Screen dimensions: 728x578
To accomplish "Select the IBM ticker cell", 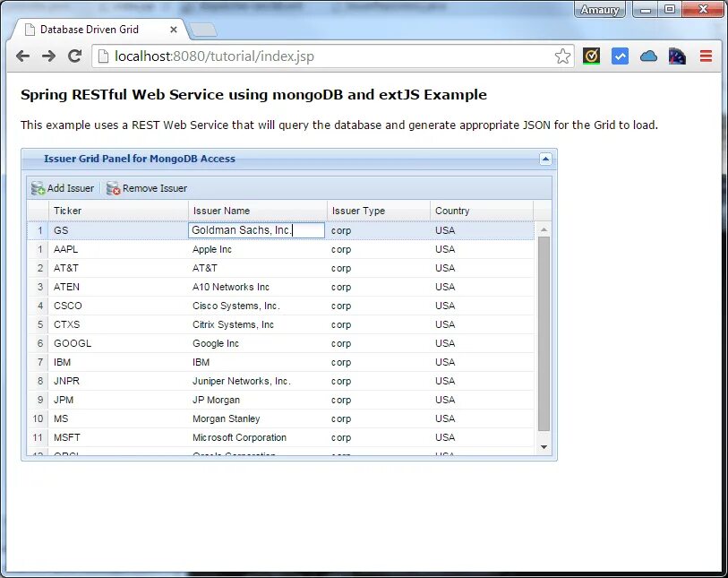I will [118, 362].
